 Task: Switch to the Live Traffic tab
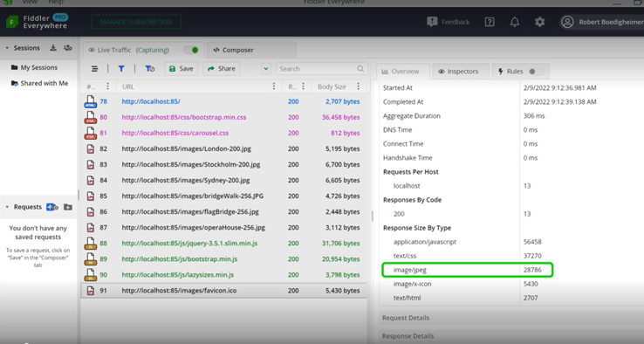(143, 50)
